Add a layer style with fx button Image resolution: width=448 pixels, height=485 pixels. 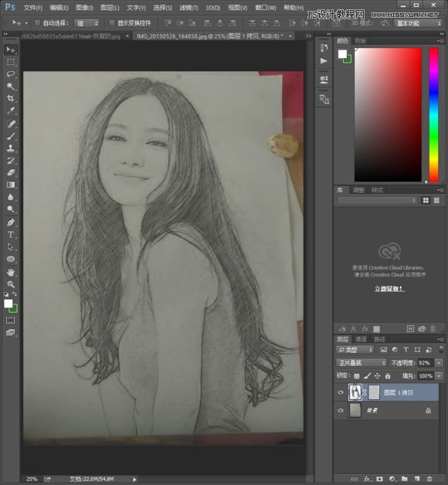point(367,479)
